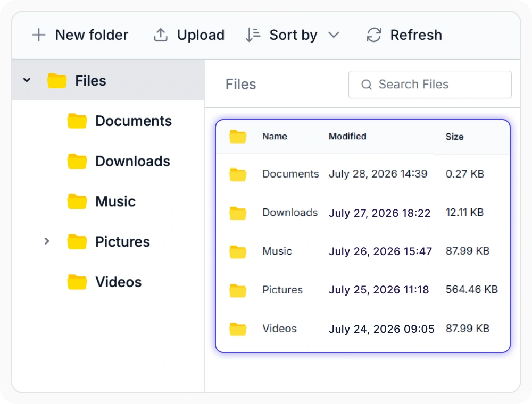Click the Upload button label
The height and width of the screenshot is (404, 532).
click(201, 35)
